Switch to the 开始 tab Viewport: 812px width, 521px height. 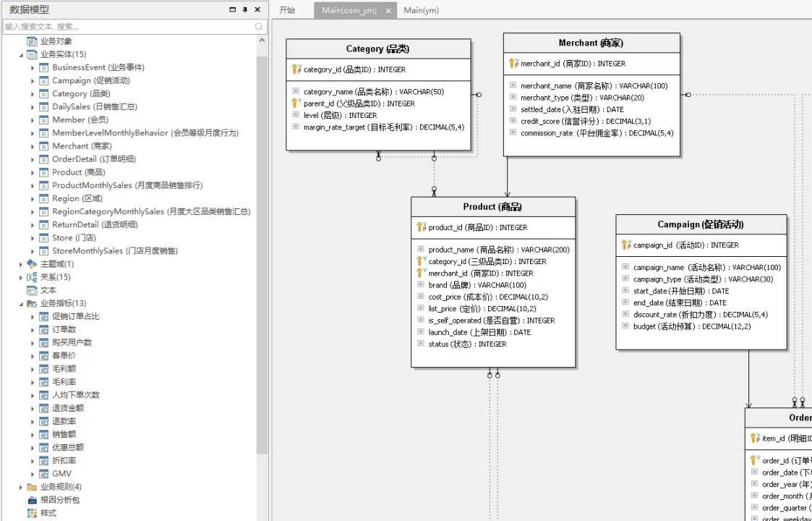pos(287,10)
